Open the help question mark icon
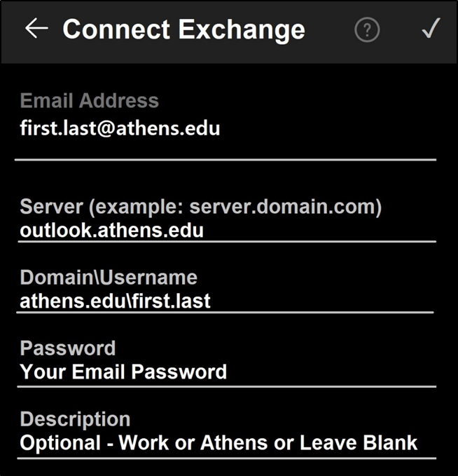Screen dimensions: 458x476 [367, 29]
